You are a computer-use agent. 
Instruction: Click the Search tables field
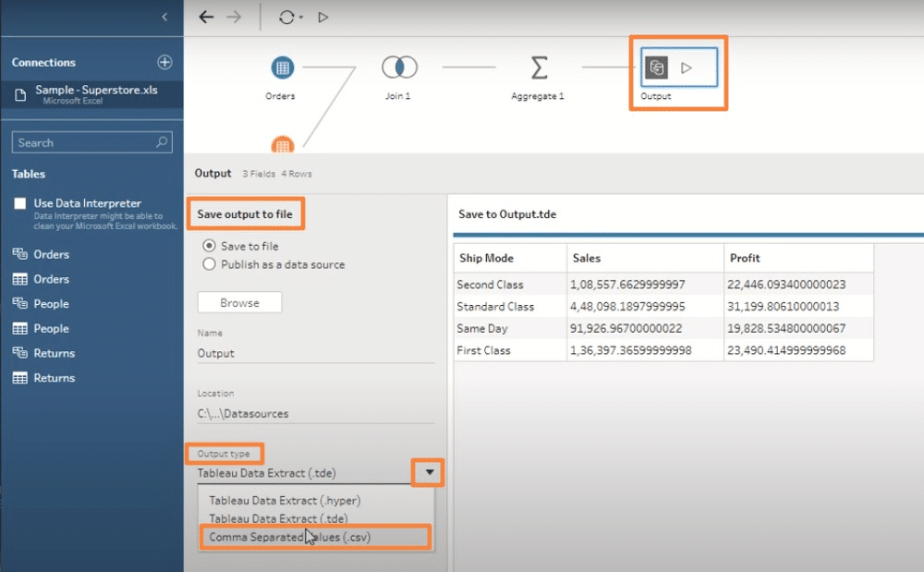tap(91, 142)
